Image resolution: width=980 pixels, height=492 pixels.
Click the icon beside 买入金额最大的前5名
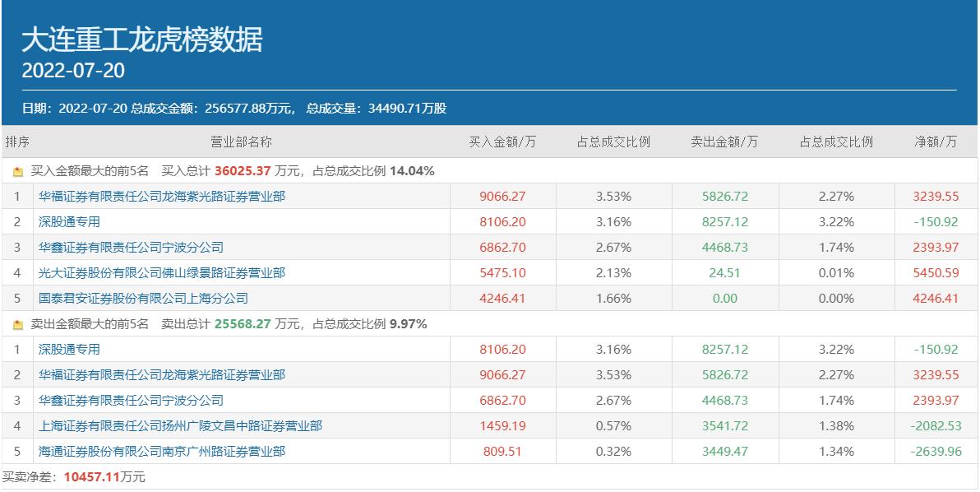(18, 171)
